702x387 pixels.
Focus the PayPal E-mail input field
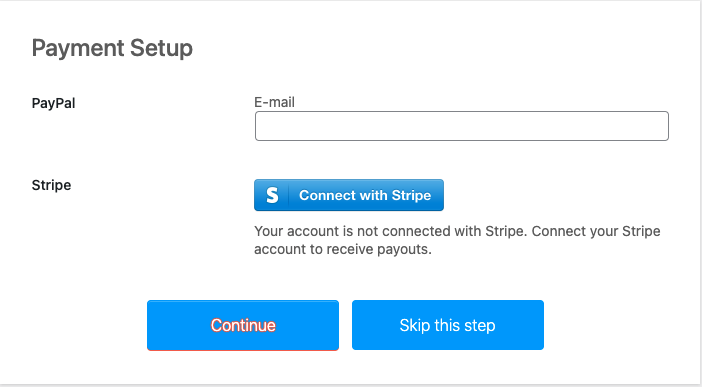[462, 126]
